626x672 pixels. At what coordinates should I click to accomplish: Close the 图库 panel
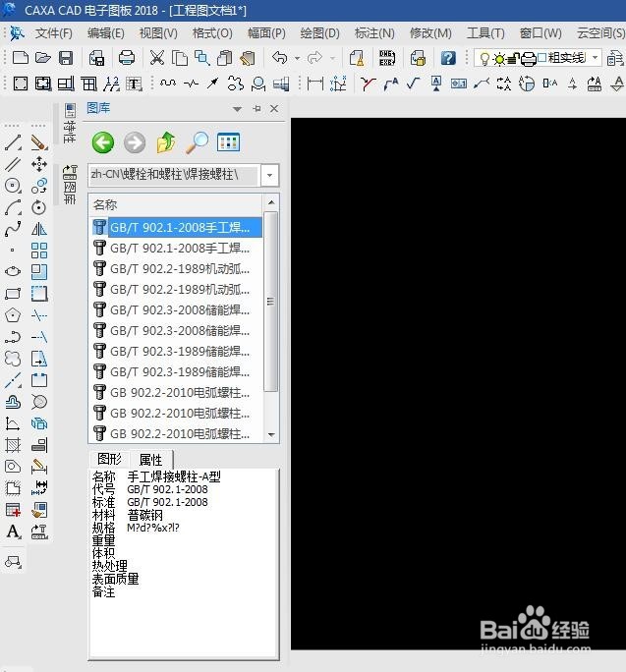pos(274,108)
